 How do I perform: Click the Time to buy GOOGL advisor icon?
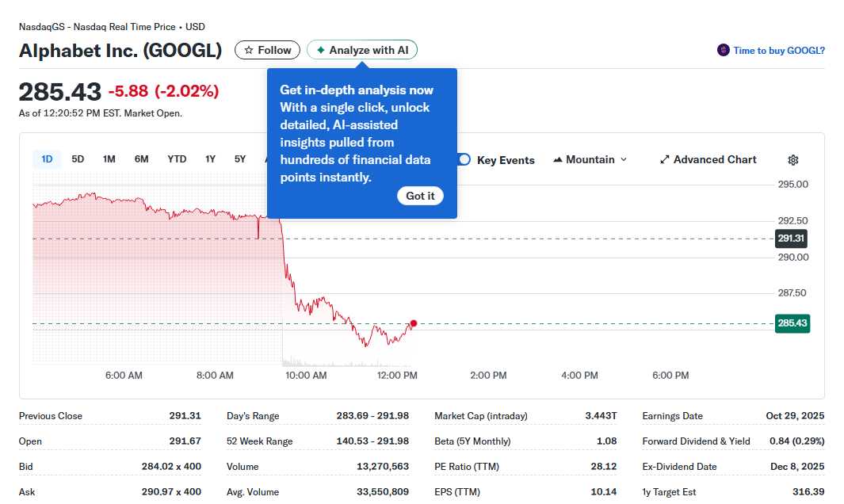click(x=722, y=49)
